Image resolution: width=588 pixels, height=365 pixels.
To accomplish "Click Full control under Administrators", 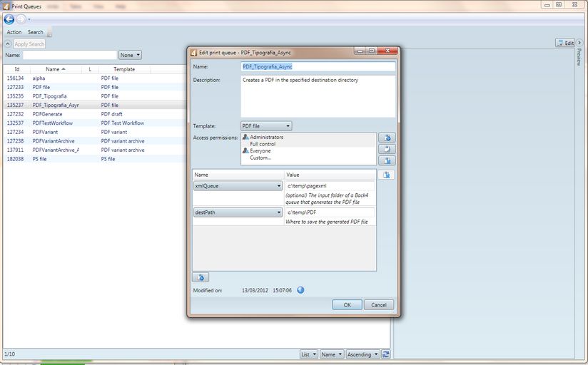I will [x=263, y=144].
